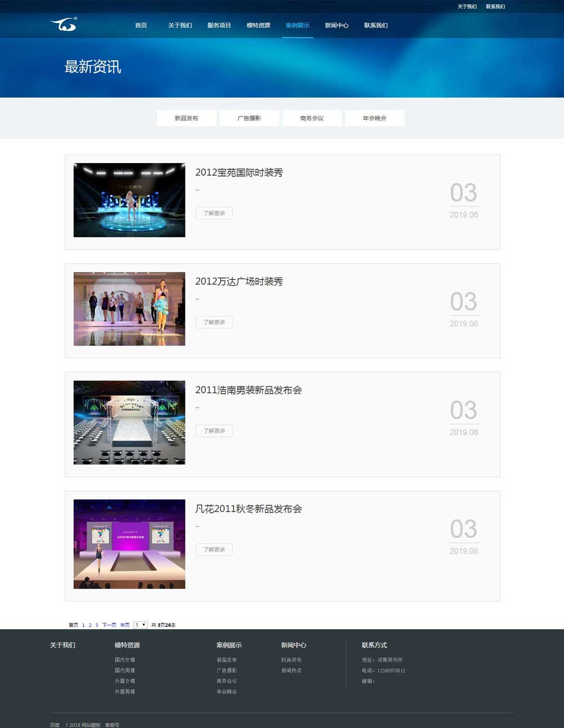
Task: Click 了解更多 under 2012宝苑国际时装秀
Action: point(214,213)
